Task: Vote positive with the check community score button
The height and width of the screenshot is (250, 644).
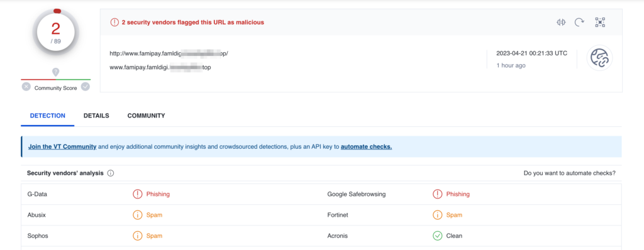Action: pos(86,87)
